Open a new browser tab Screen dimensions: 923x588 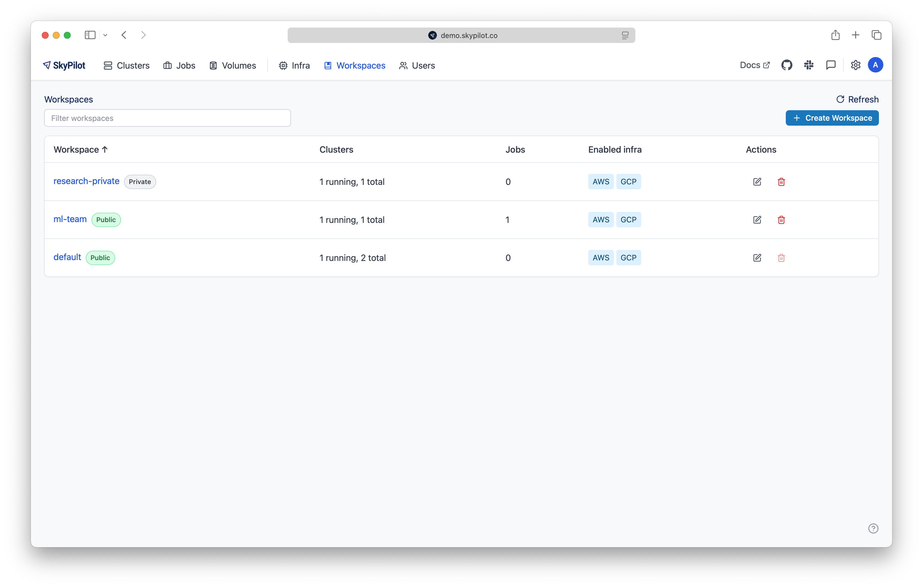pos(855,35)
